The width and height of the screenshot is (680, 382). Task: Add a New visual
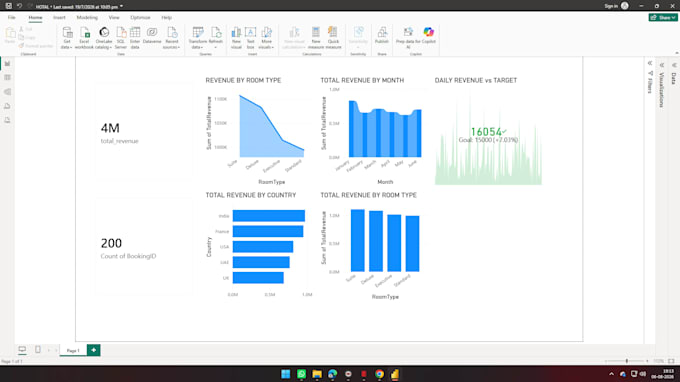(236, 38)
